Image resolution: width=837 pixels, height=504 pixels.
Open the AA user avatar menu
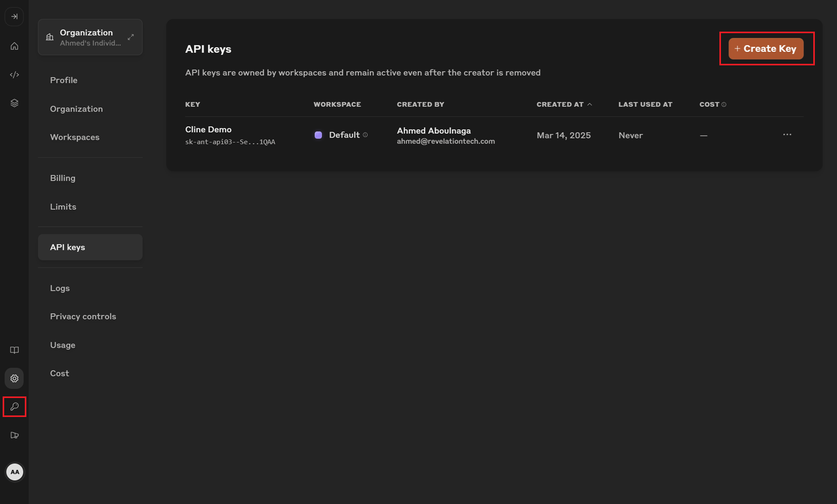click(x=15, y=472)
